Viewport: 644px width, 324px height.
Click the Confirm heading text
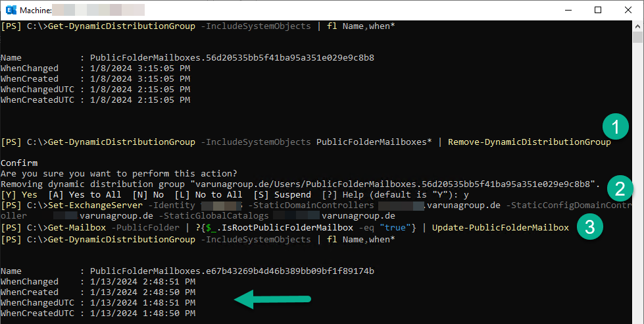click(x=19, y=163)
